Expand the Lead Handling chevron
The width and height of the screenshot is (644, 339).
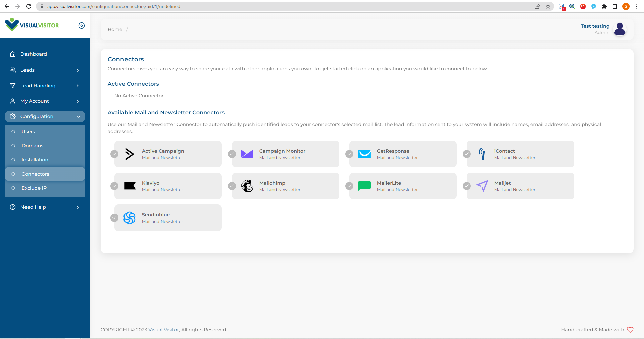[x=78, y=86]
